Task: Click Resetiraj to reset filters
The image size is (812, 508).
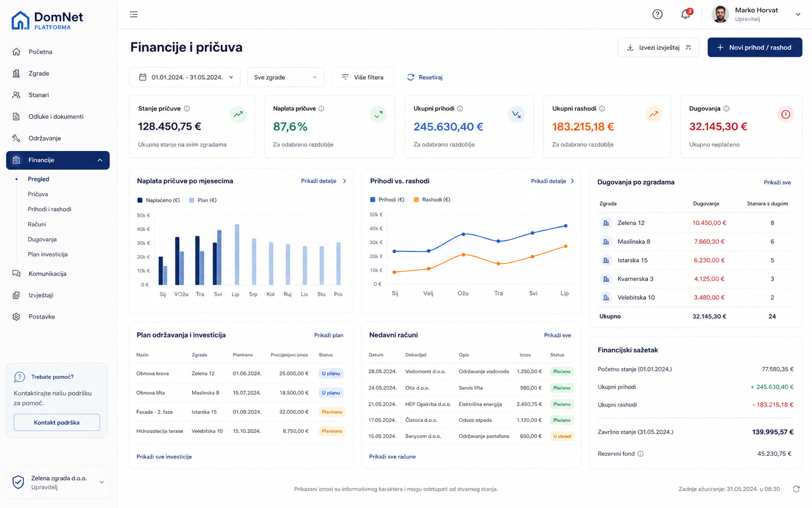Action: [424, 77]
